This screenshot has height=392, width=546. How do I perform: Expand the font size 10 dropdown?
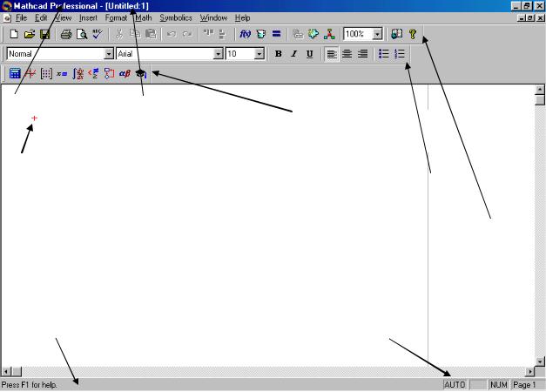(260, 54)
